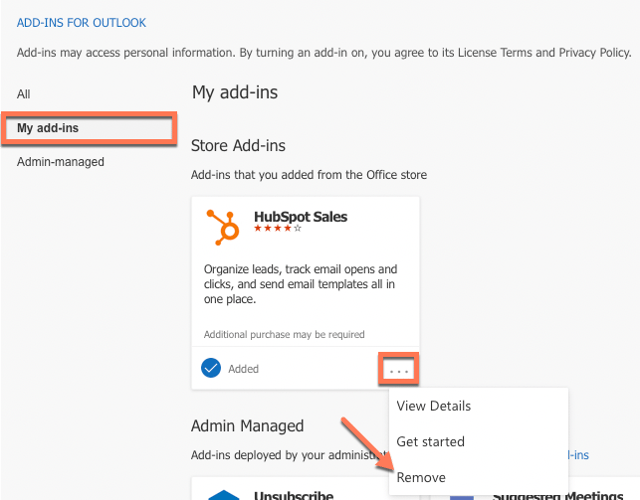Open the Suggested Meetings add-in title

pyautogui.click(x=558, y=495)
